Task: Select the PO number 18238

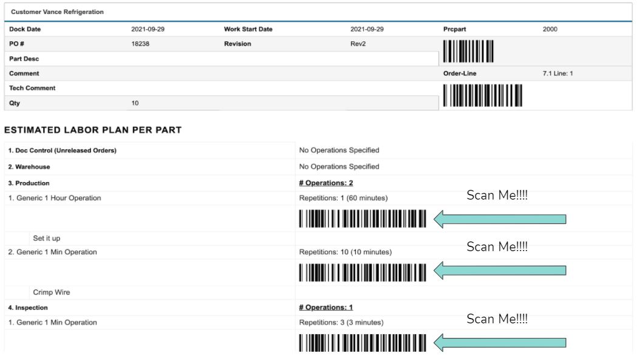Action: [x=140, y=44]
